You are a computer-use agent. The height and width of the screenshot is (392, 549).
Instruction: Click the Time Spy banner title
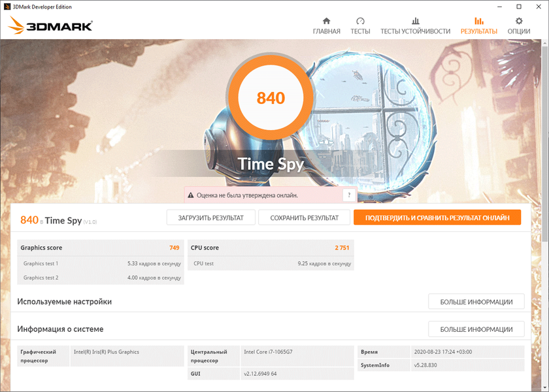(271, 164)
